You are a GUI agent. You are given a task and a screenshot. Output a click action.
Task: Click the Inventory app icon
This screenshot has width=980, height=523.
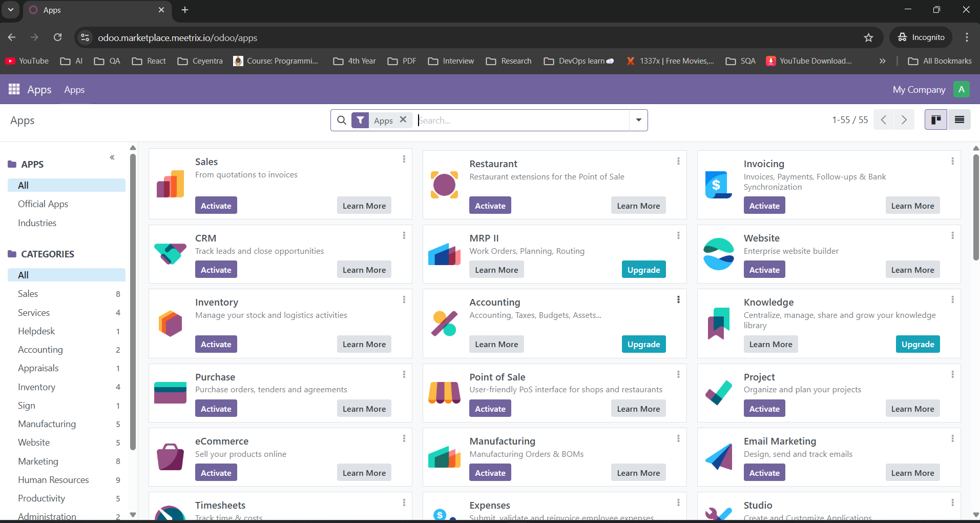tap(170, 323)
